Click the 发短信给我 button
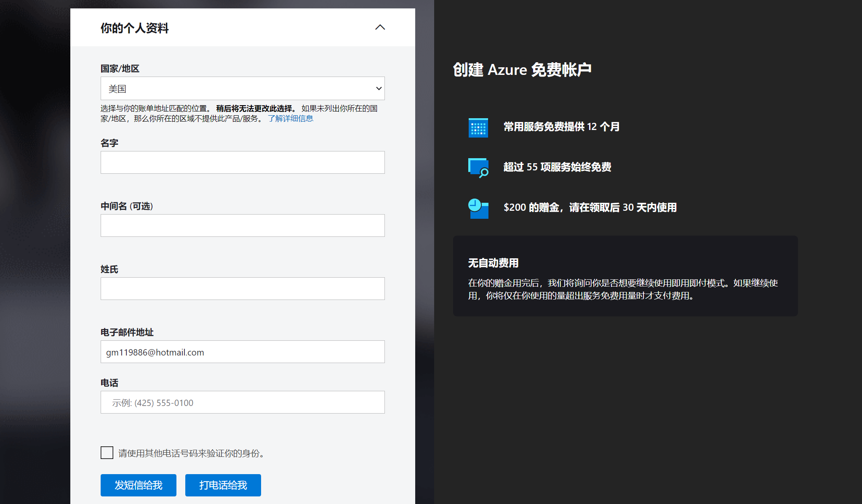 (x=139, y=485)
